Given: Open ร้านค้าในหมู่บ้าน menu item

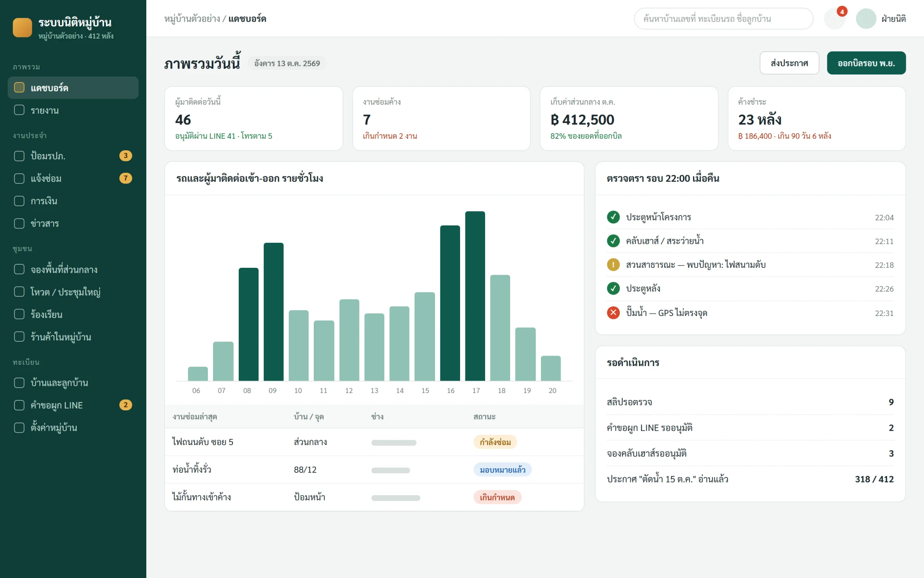Looking at the screenshot, I should pos(73,337).
